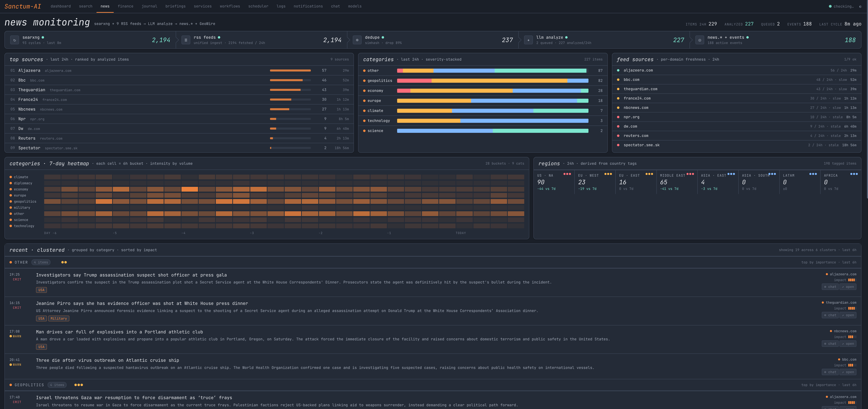Image resolution: width=868 pixels, height=409 pixels.
Task: Click the searxng refresh cycle icon
Action: pos(14,40)
